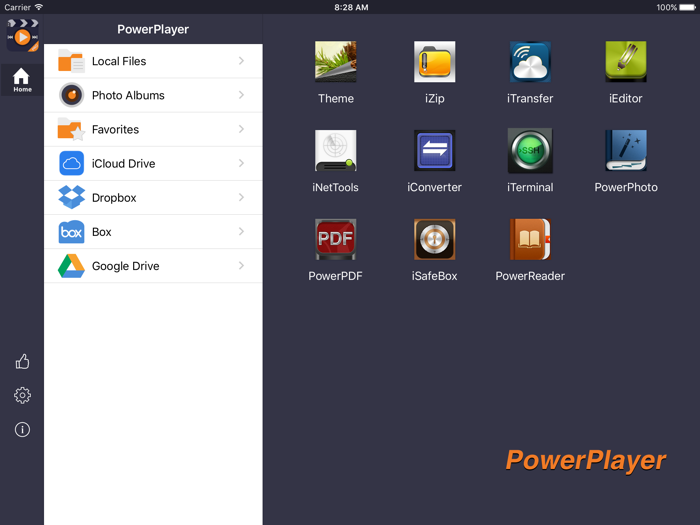The image size is (700, 525).
Task: Expand Local Files with its chevron
Action: coord(241,61)
